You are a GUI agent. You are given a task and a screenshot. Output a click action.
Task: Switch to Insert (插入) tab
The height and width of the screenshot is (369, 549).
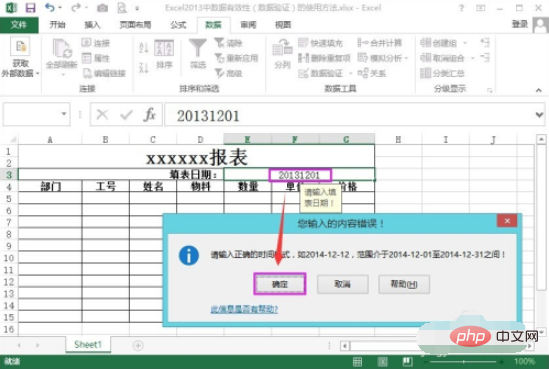92,25
